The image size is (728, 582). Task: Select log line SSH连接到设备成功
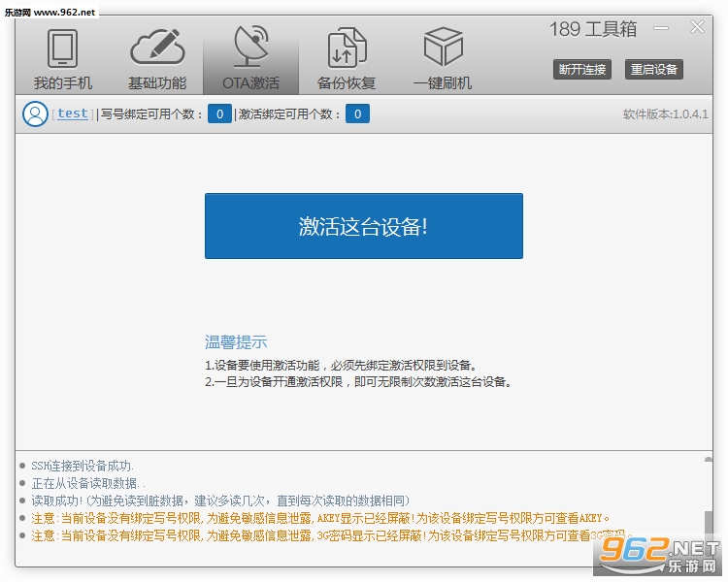point(83,466)
